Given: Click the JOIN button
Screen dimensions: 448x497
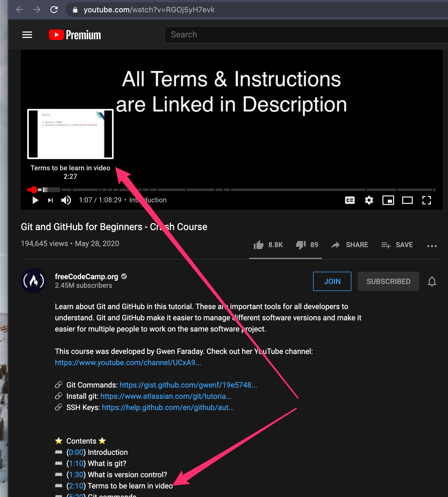Looking at the screenshot, I should tap(332, 281).
